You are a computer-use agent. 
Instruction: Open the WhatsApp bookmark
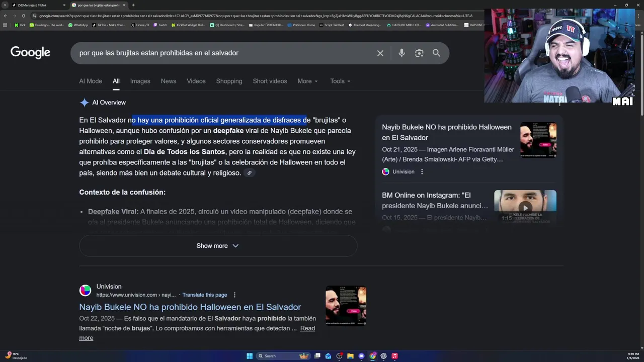78,25
